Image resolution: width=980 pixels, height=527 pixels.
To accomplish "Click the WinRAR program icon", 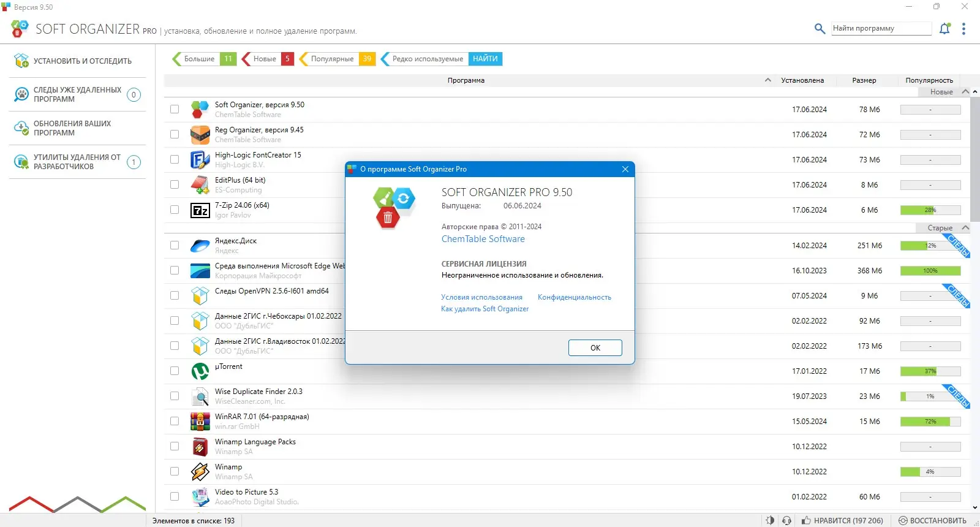I will 200,422.
